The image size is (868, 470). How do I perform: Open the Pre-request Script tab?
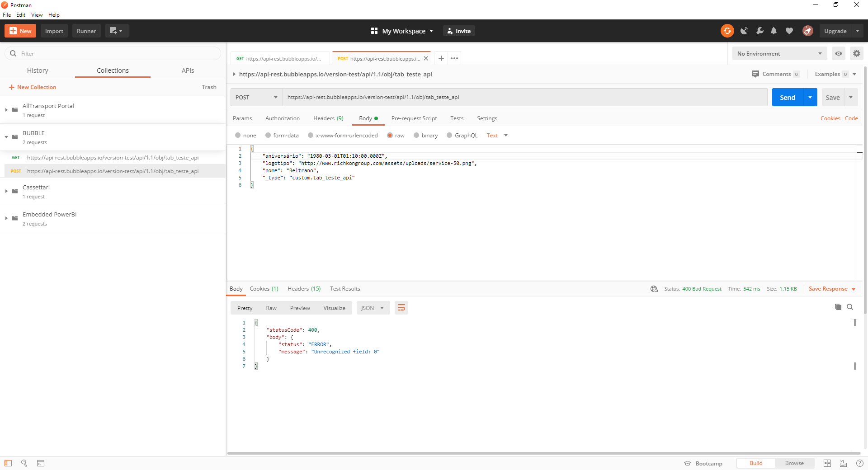click(x=414, y=118)
